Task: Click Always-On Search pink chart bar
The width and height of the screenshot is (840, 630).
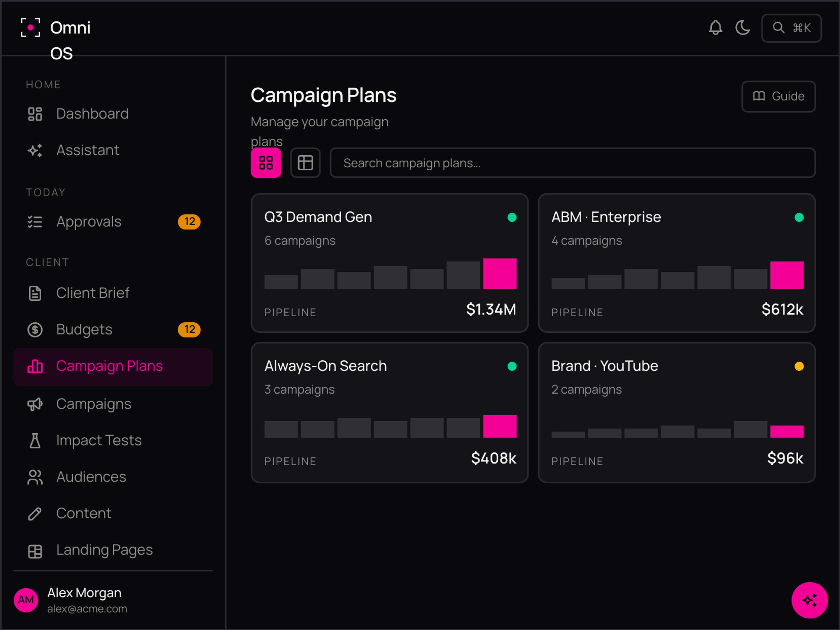Action: pos(500,426)
